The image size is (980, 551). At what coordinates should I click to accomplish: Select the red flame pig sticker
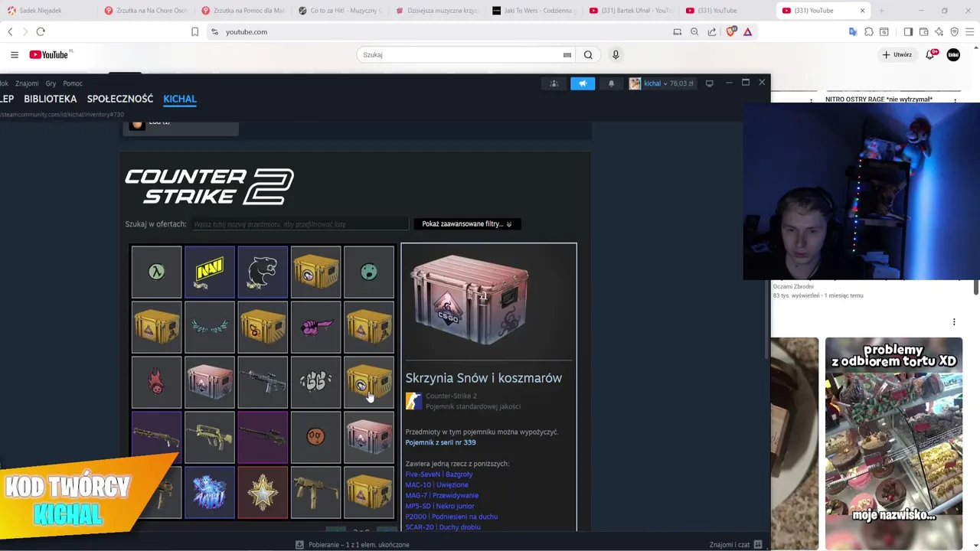point(156,382)
